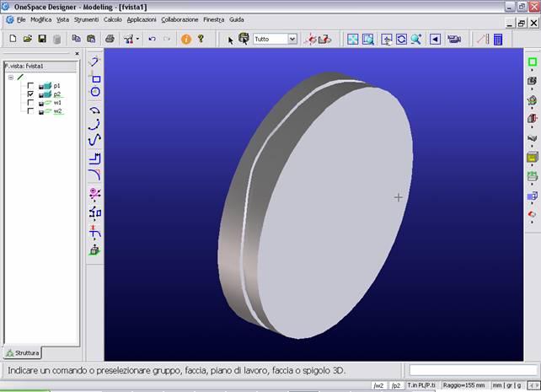Go to the previous view arrow icon
Viewport: 541px width, 392px height.
point(435,40)
